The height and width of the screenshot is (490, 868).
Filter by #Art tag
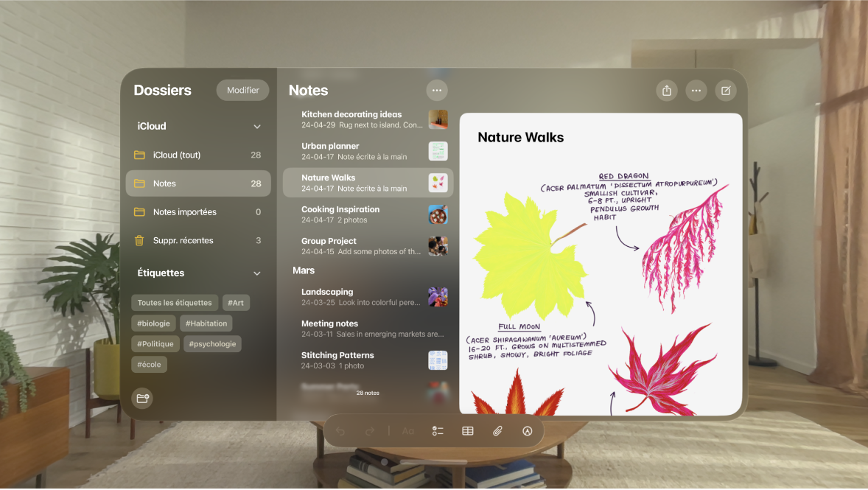236,303
